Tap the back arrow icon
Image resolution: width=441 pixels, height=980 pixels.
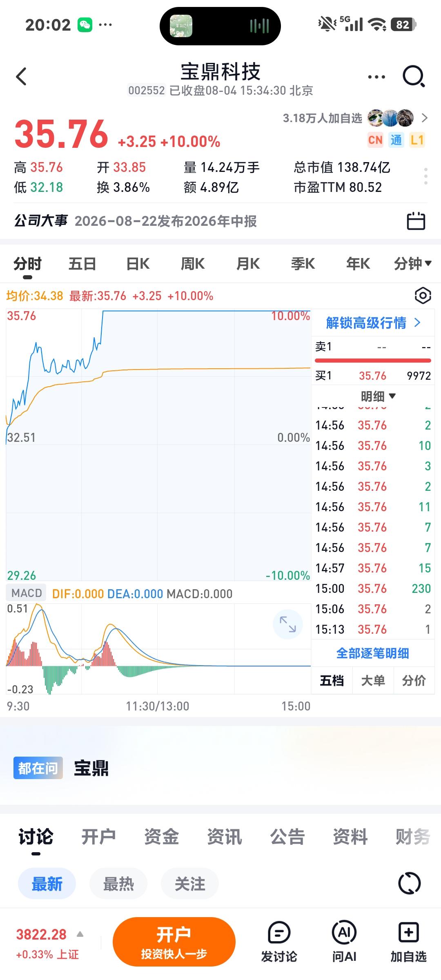21,76
